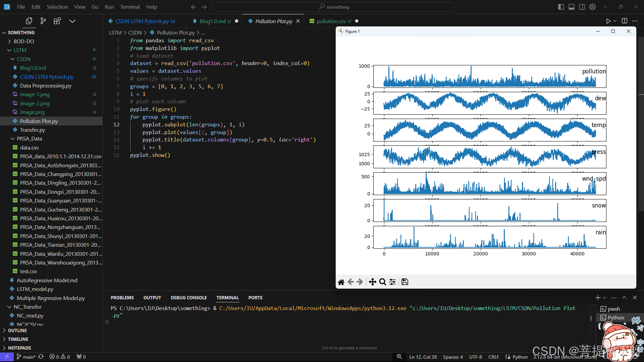Image resolution: width=644 pixels, height=362 pixels.
Task: Click the Spaces: 4 status bar button
Action: point(453,357)
